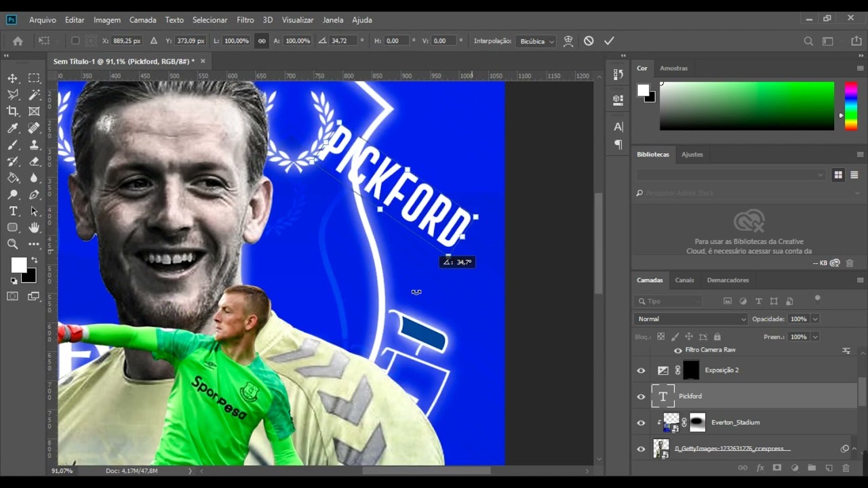
Task: Toggle relative positioning triangle for reference point
Action: point(153,41)
